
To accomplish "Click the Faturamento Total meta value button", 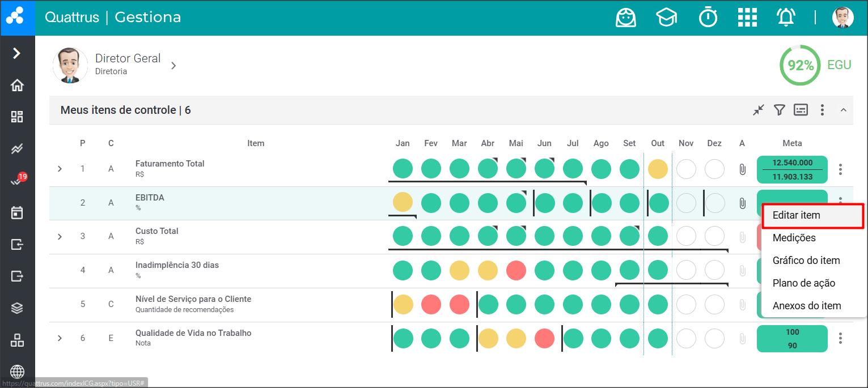I will (x=792, y=169).
